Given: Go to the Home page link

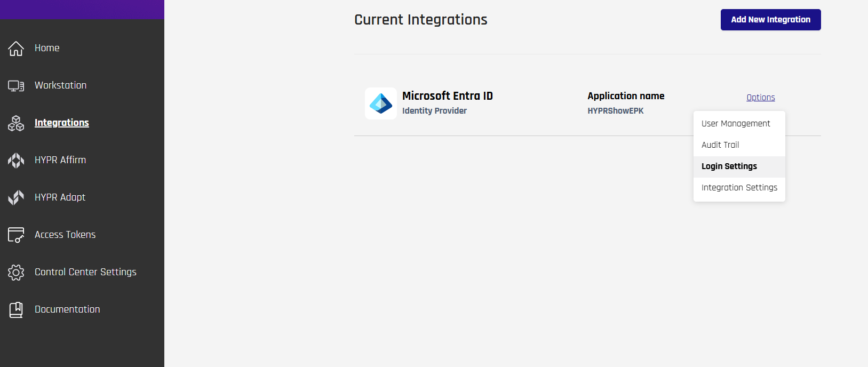Looking at the screenshot, I should (47, 48).
